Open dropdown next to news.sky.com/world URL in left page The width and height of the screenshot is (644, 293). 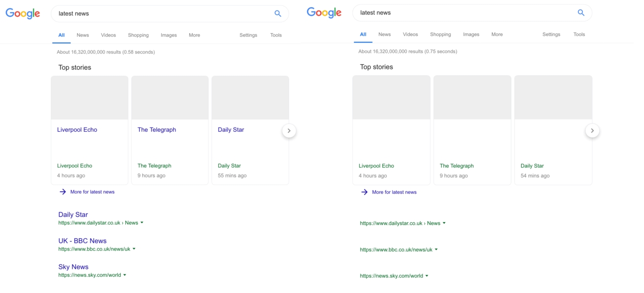pos(125,275)
